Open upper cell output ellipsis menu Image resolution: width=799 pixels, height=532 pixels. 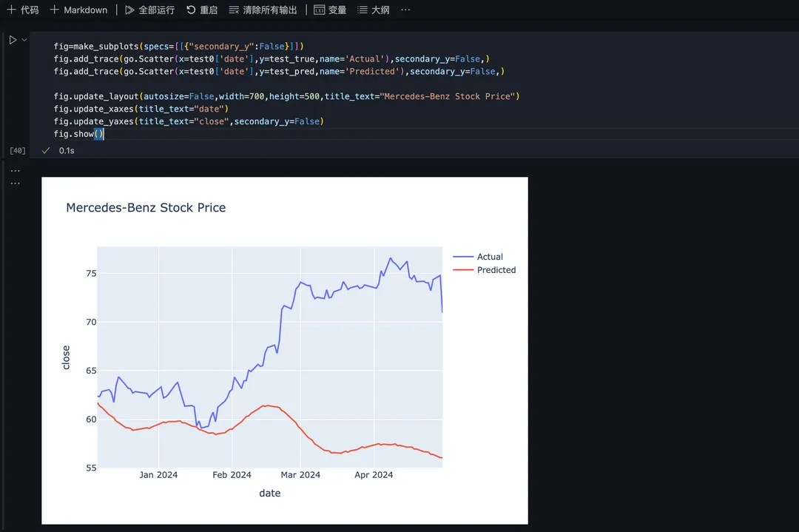[x=16, y=170]
